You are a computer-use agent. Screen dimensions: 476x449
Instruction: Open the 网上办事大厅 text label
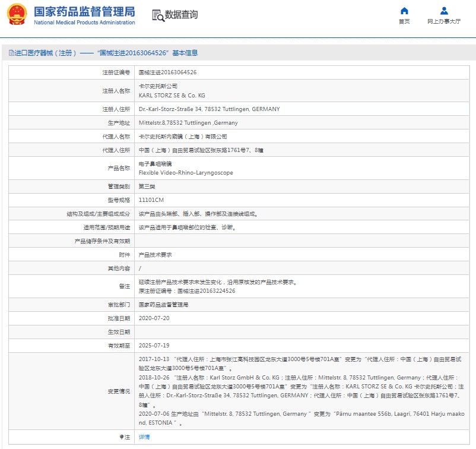click(x=444, y=21)
